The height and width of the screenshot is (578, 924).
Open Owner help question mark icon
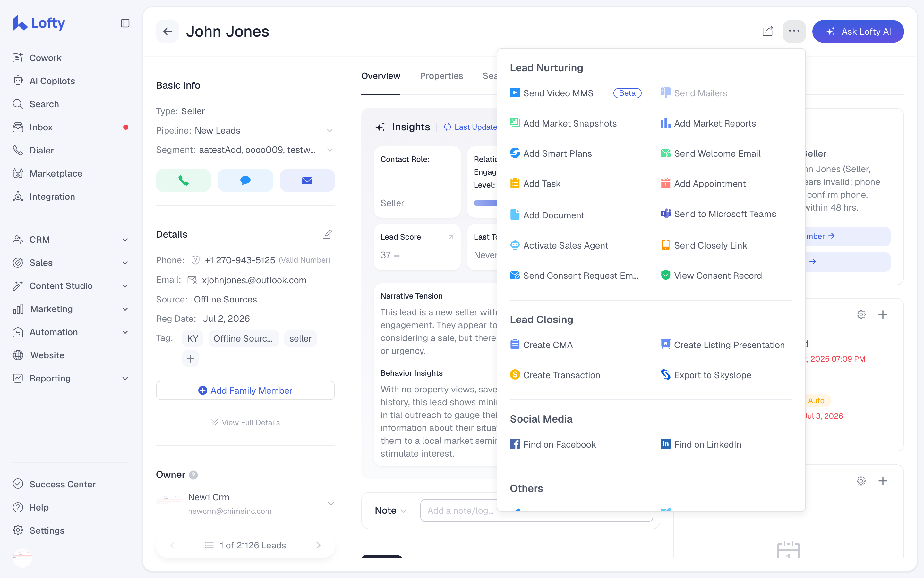click(193, 475)
